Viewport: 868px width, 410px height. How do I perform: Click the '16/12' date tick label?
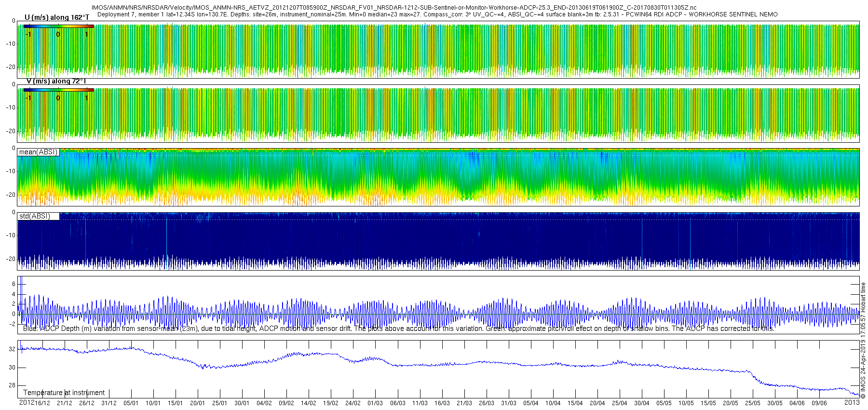click(42, 403)
